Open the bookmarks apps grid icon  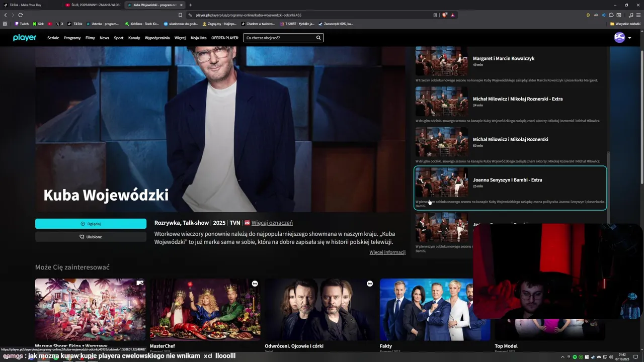(5, 24)
